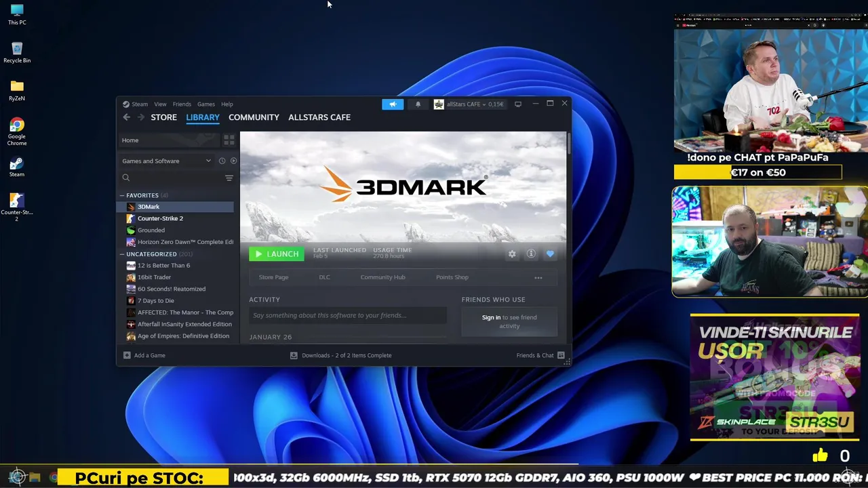
Task: Launch 3DMark with green button
Action: coord(277,253)
